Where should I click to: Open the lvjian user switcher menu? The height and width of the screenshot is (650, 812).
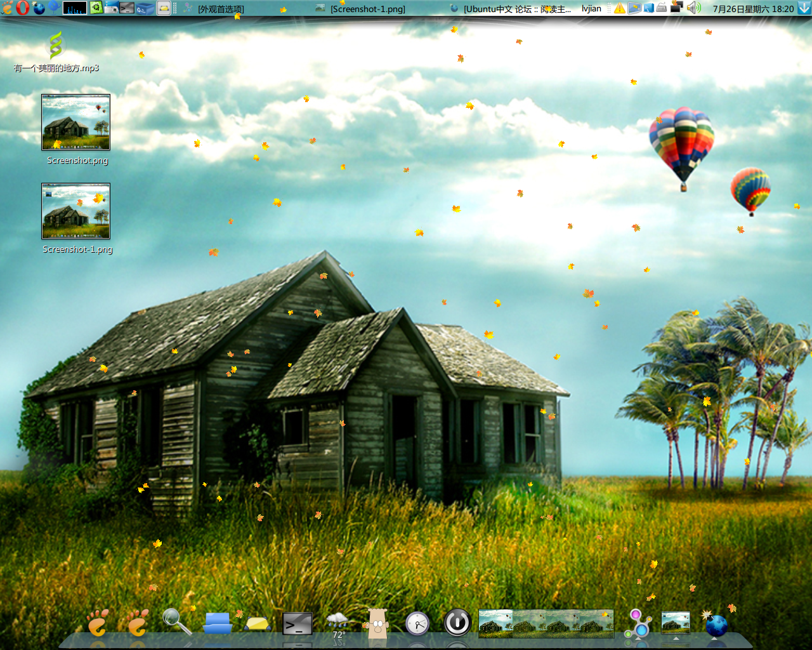(x=591, y=9)
